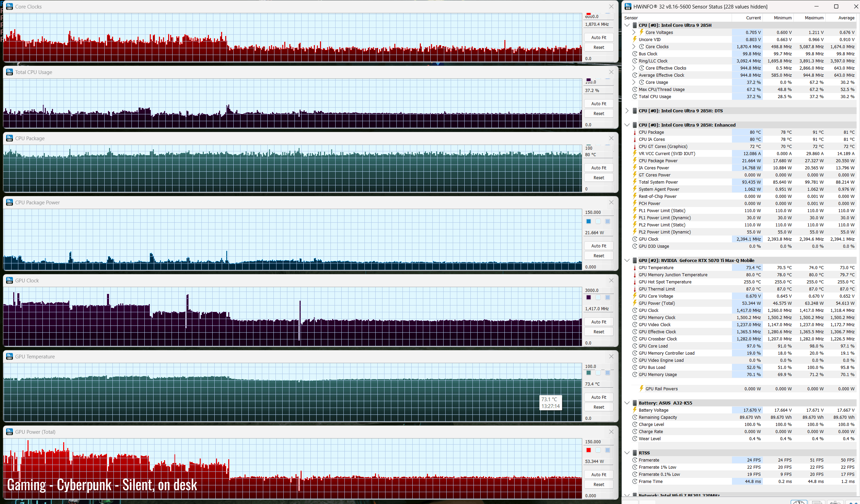
Task: Click Auto Fit in Core Clocks graph
Action: click(x=598, y=38)
